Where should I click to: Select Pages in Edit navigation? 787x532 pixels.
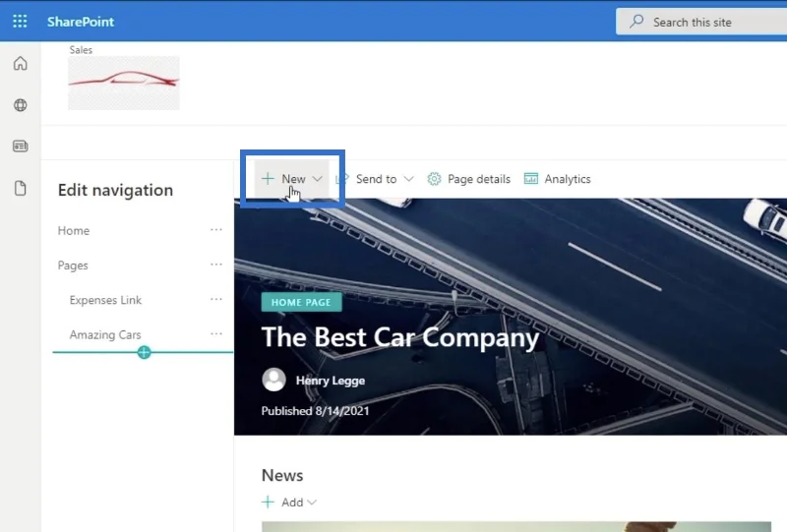[73, 265]
